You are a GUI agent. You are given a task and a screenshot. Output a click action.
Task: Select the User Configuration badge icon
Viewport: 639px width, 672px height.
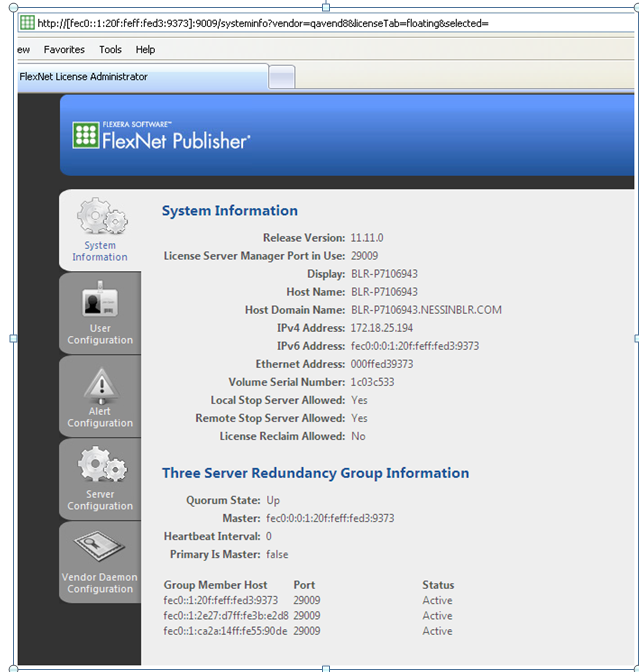pyautogui.click(x=100, y=301)
